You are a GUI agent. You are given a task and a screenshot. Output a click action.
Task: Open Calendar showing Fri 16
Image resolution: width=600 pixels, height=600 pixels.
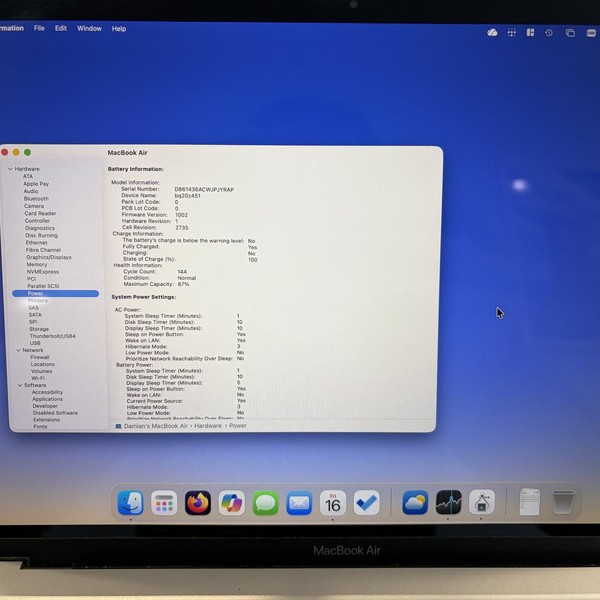[333, 502]
